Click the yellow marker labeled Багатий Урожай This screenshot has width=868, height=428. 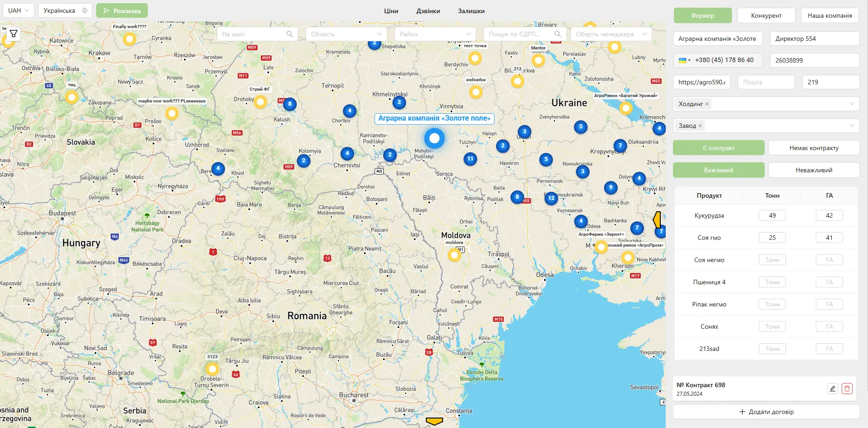click(626, 108)
